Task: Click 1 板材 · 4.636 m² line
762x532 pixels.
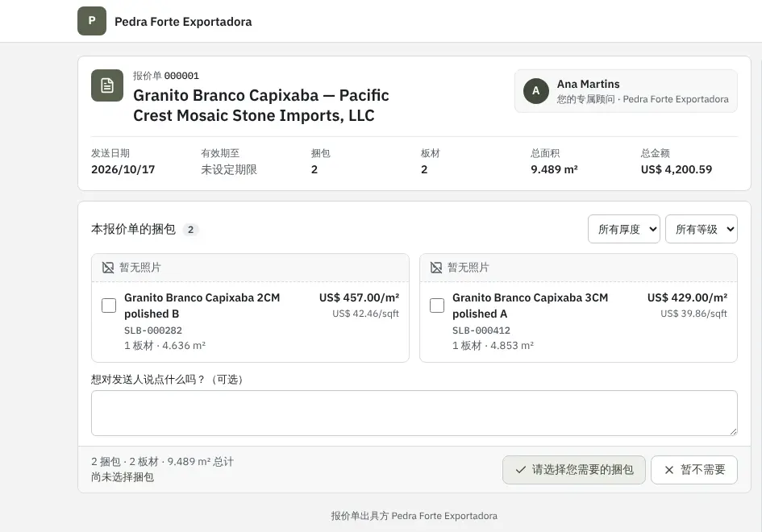Action: tap(164, 346)
